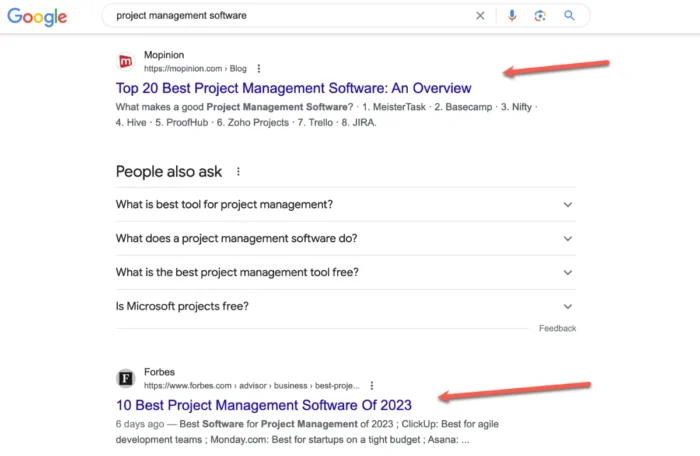The width and height of the screenshot is (700, 456).
Task: Click the Mopinion site favicon
Action: pos(125,61)
